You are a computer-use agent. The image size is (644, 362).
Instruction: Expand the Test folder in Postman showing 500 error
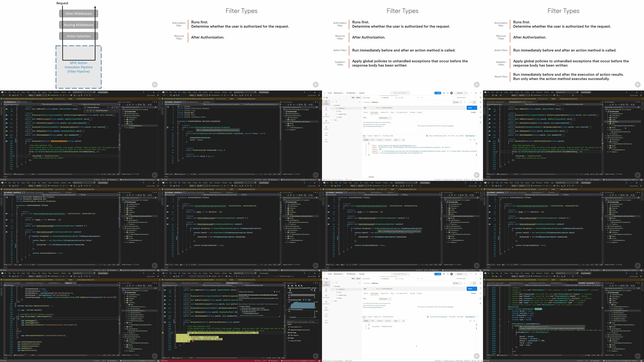click(332, 120)
